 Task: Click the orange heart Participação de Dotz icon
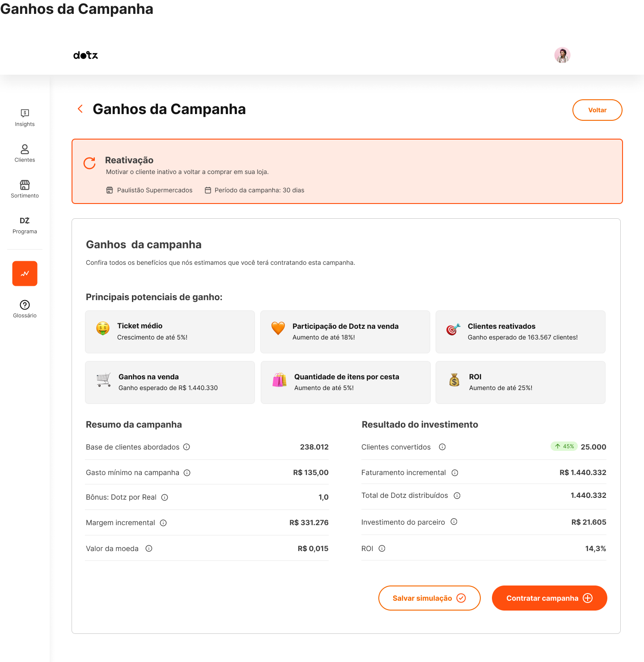click(x=278, y=328)
